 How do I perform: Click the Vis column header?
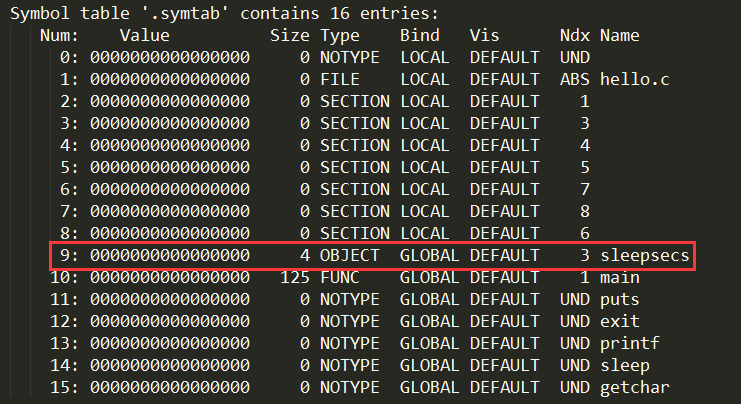(484, 35)
